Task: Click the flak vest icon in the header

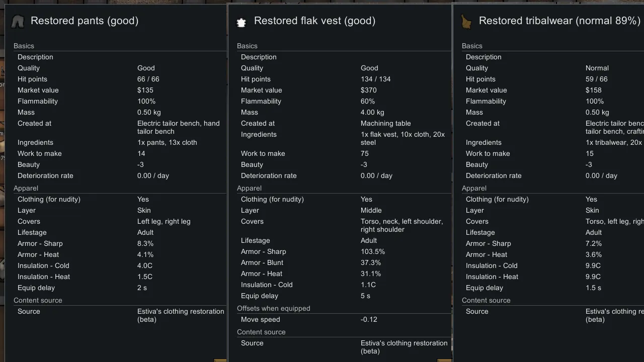Action: [242, 22]
